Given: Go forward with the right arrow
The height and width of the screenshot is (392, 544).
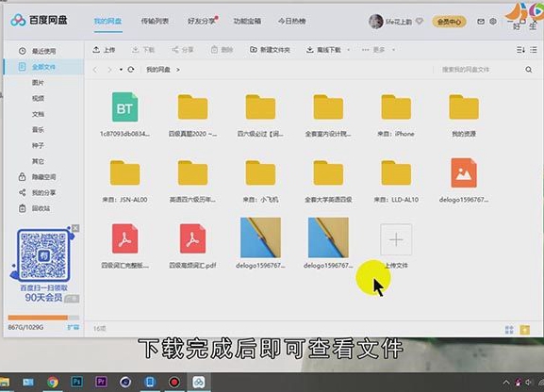Looking at the screenshot, I should tap(109, 70).
